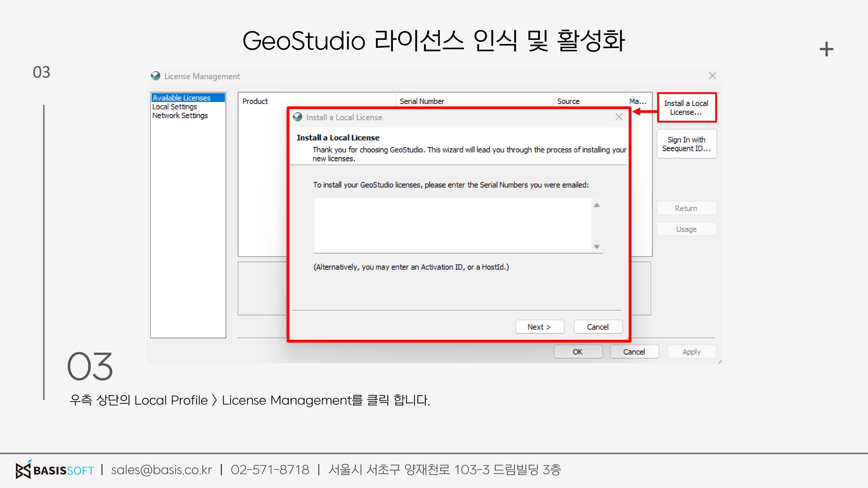The image size is (868, 488).
Task: Click the License Management window icon
Action: (x=155, y=76)
